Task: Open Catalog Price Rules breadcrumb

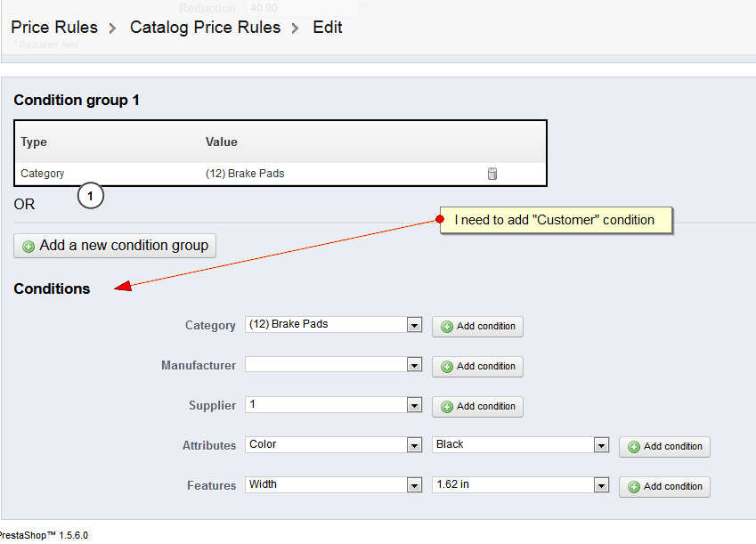Action: click(x=205, y=28)
